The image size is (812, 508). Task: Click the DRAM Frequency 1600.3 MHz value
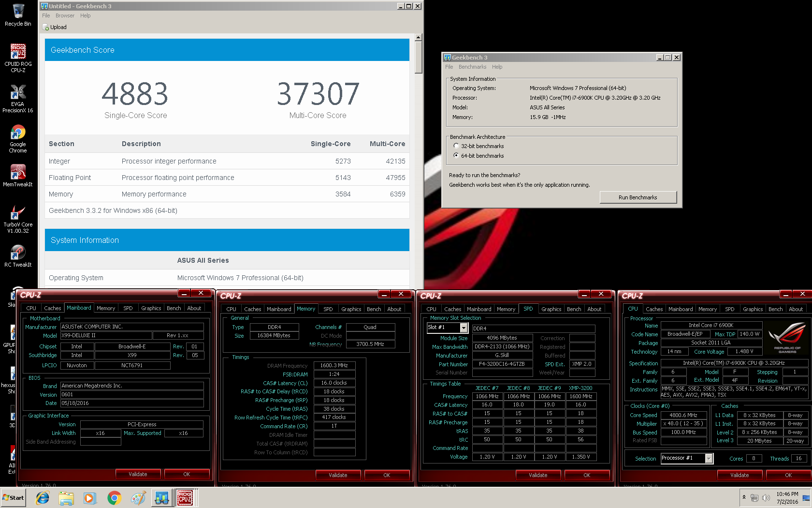coord(334,366)
